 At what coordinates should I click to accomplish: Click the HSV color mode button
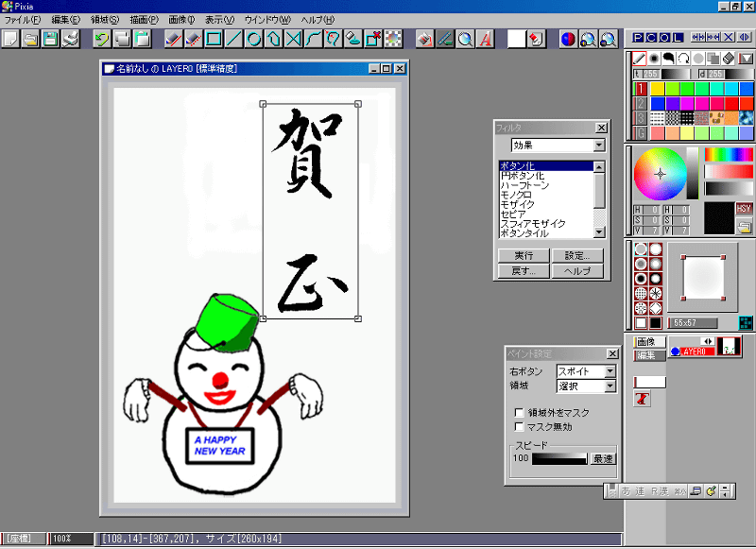coord(744,208)
